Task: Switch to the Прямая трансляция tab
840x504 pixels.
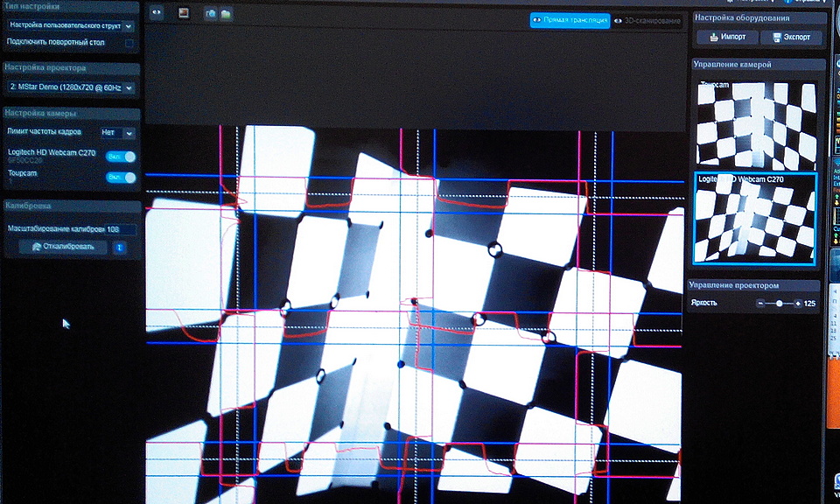Action: (569, 20)
